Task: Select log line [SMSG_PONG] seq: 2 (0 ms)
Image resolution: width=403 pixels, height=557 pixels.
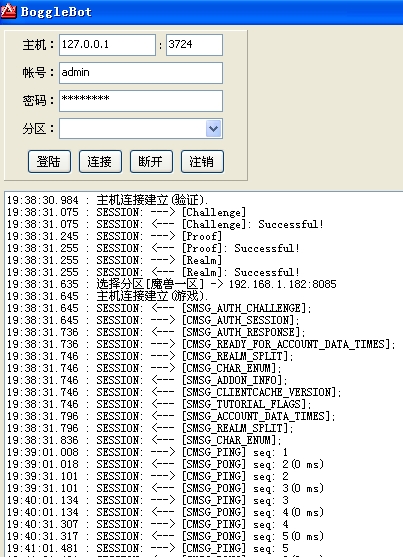Action: (165, 464)
